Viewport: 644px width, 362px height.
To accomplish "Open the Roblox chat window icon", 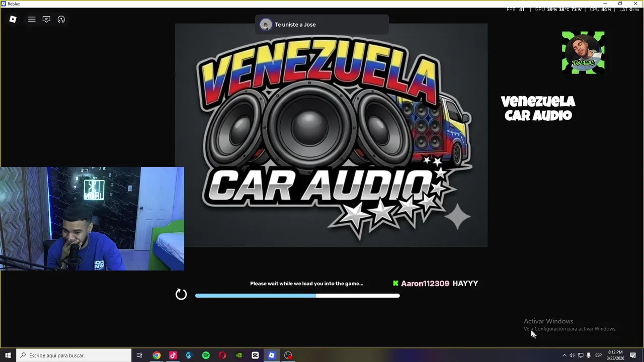I will [46, 19].
